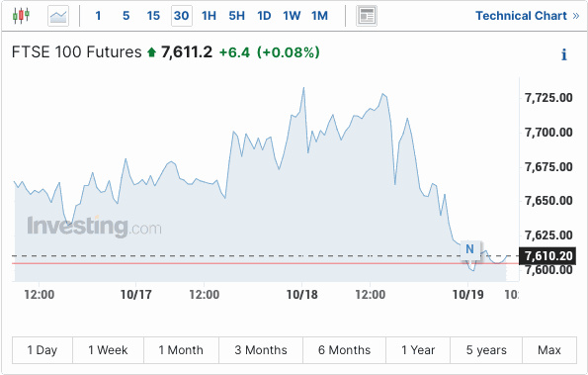Viewport: 588px width, 375px height.
Task: Select the 5 minute interval
Action: [x=126, y=16]
